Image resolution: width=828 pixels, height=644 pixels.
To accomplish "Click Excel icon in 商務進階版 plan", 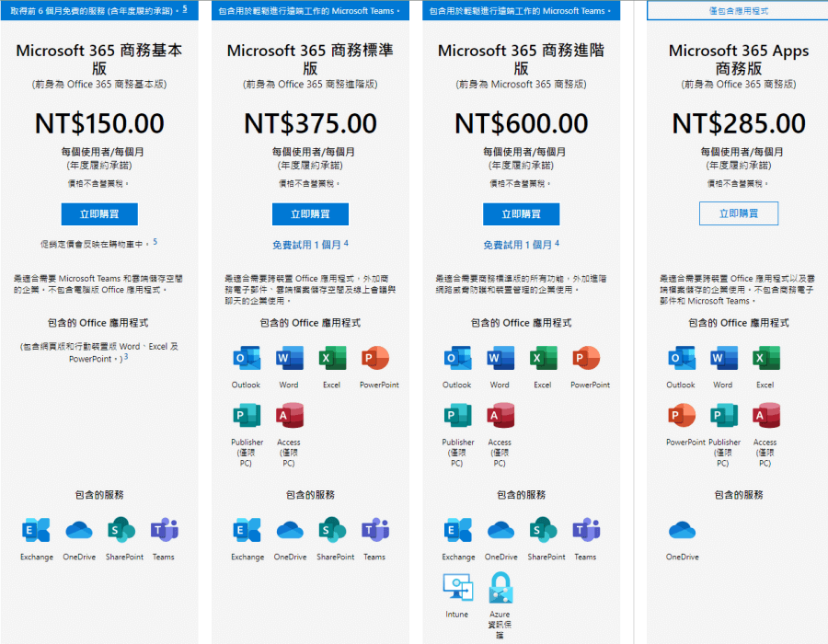I will tap(544, 359).
